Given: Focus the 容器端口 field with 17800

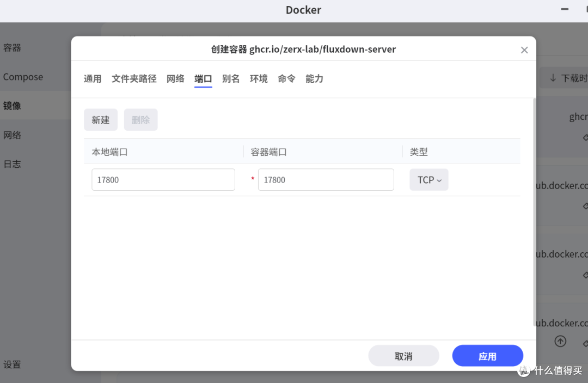Looking at the screenshot, I should (326, 180).
